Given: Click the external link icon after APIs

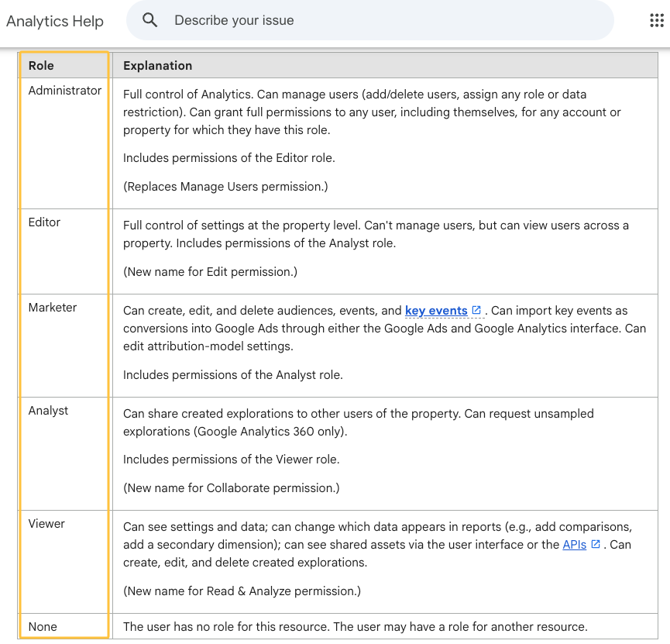Looking at the screenshot, I should [596, 544].
